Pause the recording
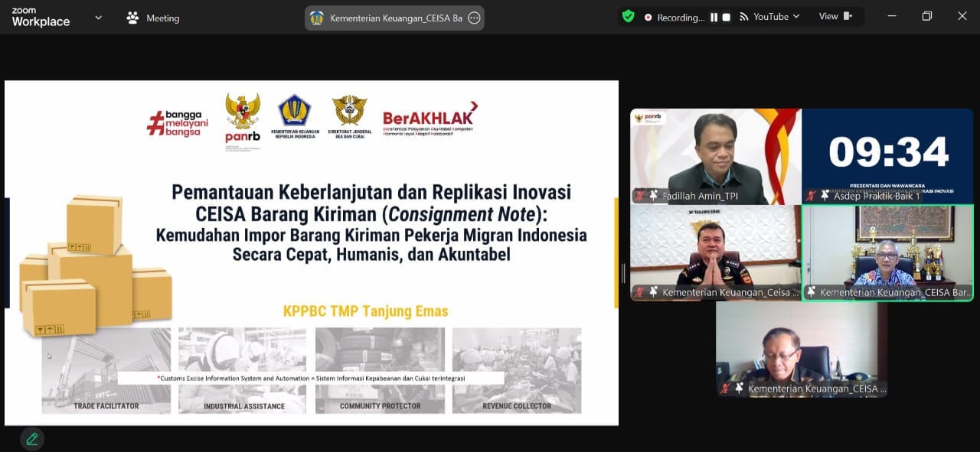The image size is (980, 452). coord(714,17)
